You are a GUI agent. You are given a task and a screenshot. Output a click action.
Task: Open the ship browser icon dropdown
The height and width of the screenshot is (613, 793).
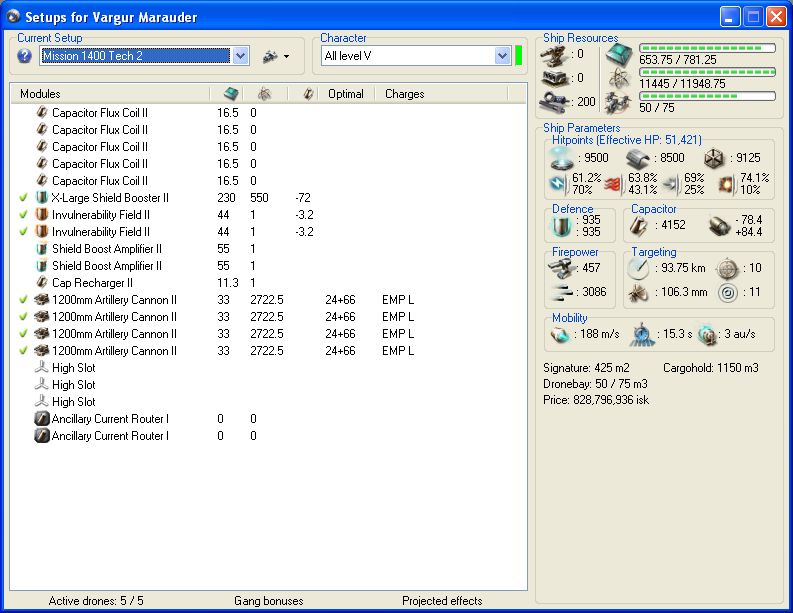coord(276,56)
